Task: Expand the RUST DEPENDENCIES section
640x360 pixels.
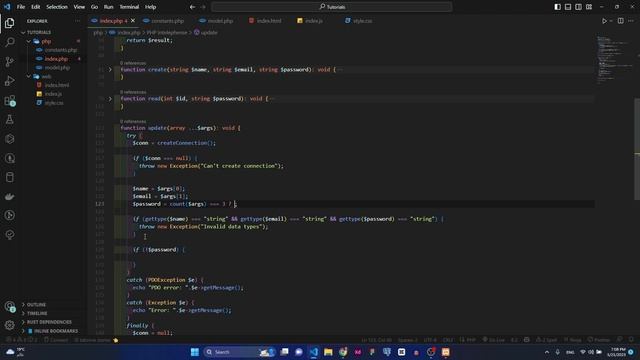Action: tap(49, 322)
